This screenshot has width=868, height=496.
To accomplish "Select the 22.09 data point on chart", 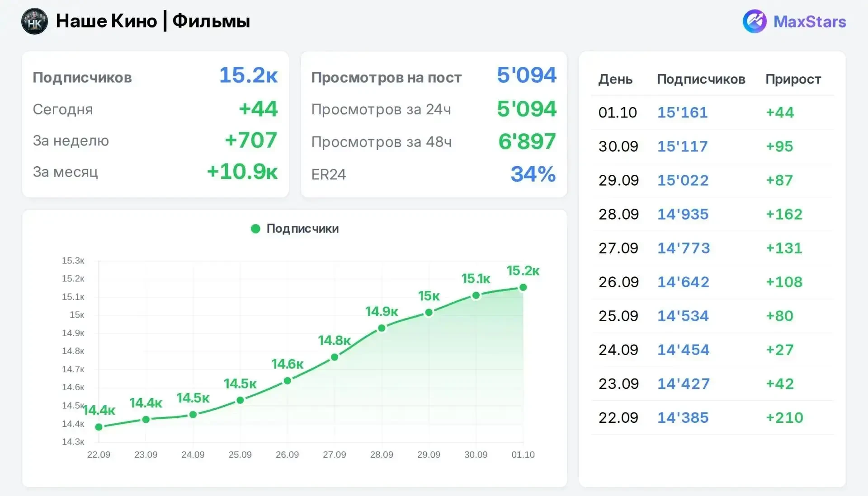I will coord(99,427).
